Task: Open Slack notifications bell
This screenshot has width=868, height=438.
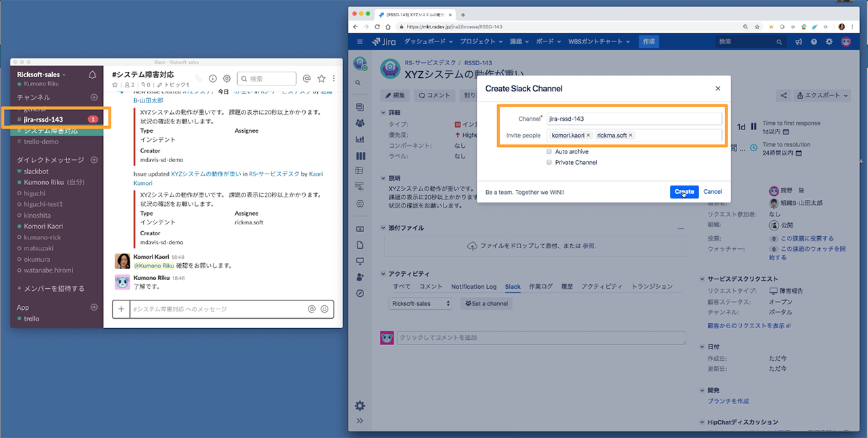Action: tap(92, 75)
